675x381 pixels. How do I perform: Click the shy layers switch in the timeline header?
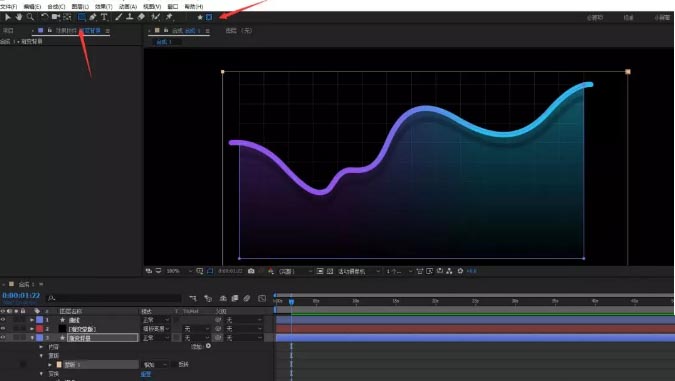click(x=223, y=298)
